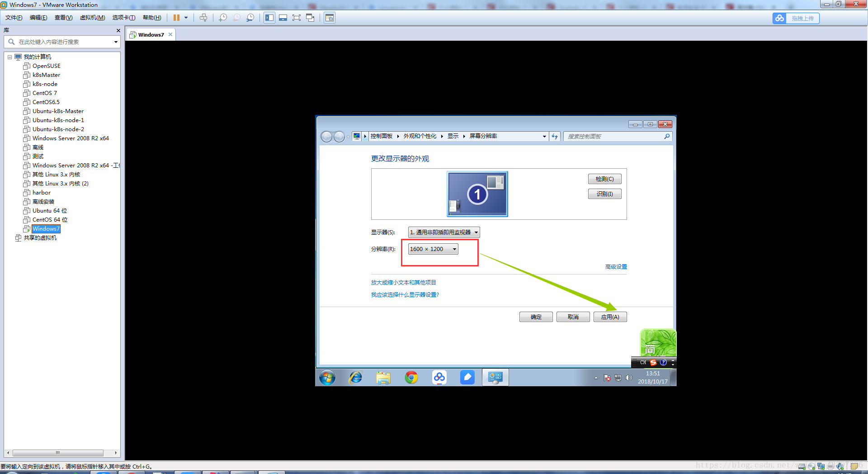Click the 应用(A) button

coord(610,317)
